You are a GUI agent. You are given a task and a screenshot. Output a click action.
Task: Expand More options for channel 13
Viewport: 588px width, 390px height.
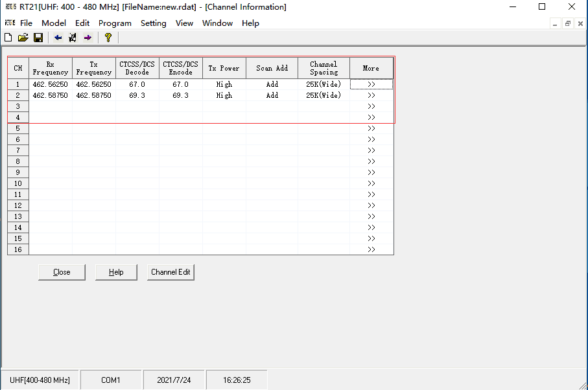click(371, 216)
